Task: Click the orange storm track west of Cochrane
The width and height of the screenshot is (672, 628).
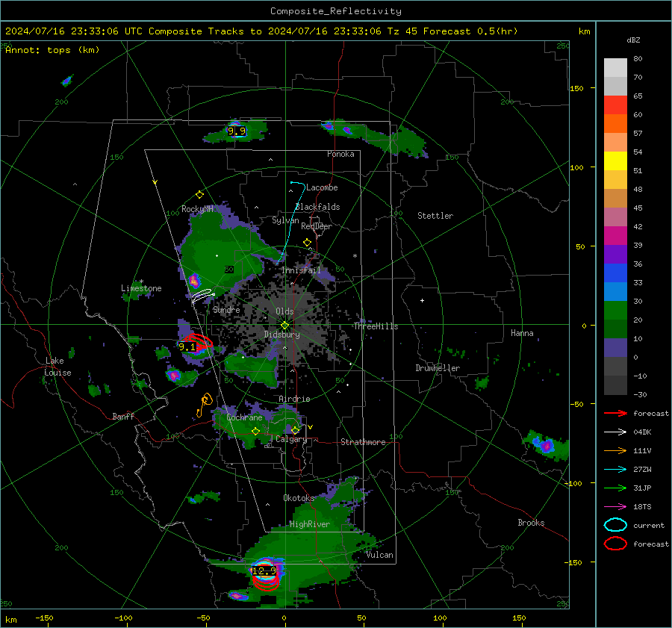Action: click(205, 405)
